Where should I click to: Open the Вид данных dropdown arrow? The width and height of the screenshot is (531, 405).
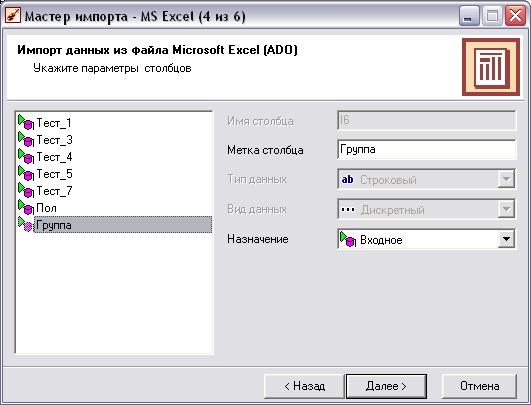tap(506, 209)
